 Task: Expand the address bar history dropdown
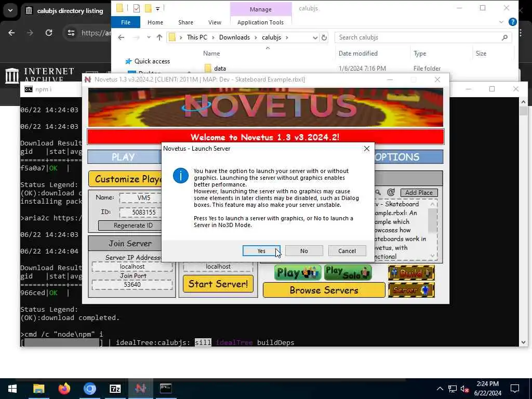pos(315,37)
